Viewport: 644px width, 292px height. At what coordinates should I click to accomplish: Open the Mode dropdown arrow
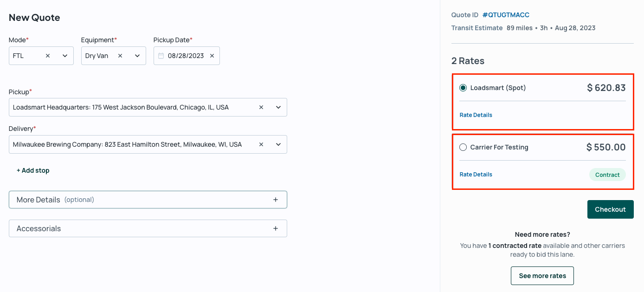point(65,56)
